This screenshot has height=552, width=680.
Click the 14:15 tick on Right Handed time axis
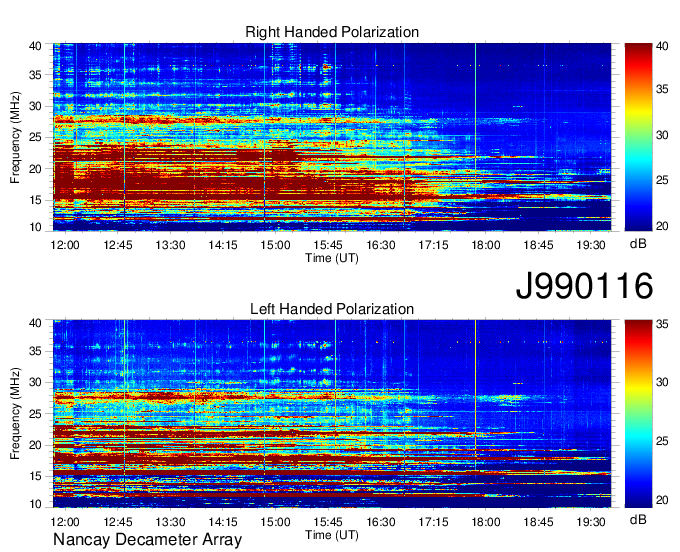pos(223,245)
